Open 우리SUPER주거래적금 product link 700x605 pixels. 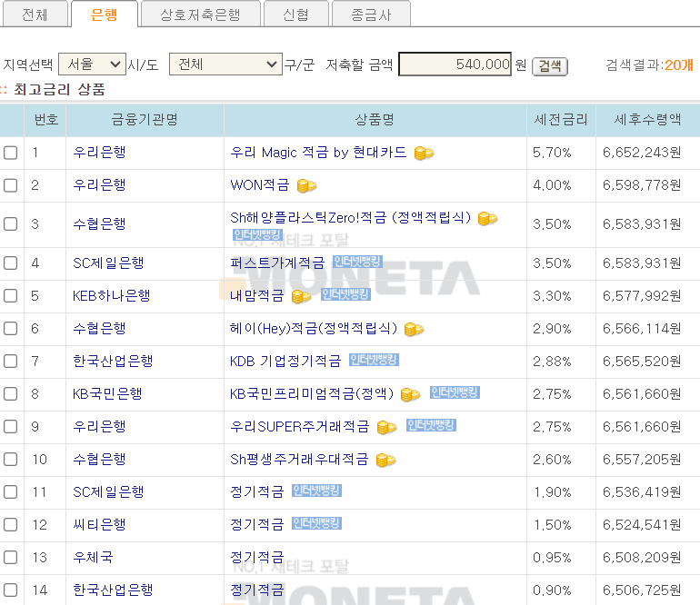[300, 427]
